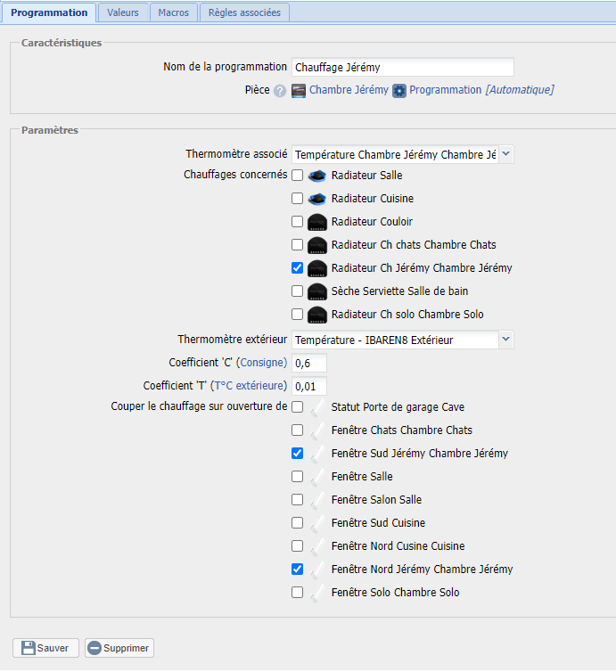Click the floppy disk icon on Sauver
The height and width of the screenshot is (672, 616).
pyautogui.click(x=29, y=648)
